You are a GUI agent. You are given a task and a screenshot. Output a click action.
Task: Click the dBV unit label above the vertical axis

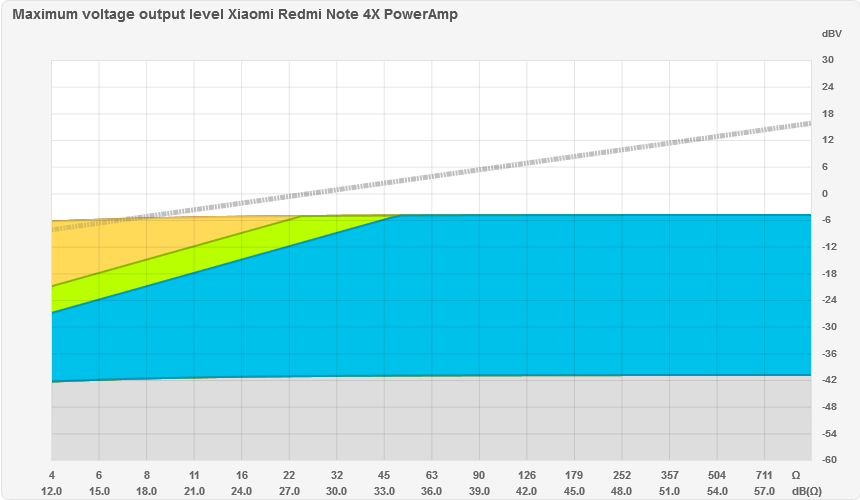[831, 34]
